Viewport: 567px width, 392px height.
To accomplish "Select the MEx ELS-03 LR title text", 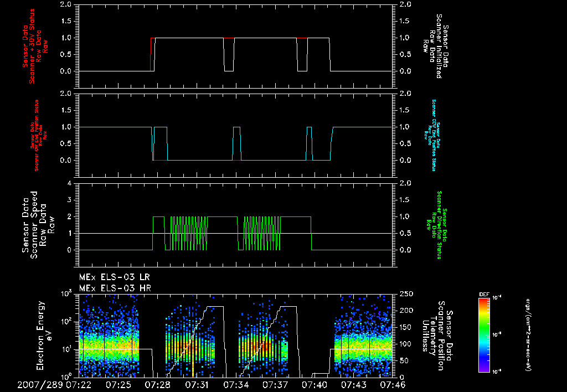I will coord(114,277).
